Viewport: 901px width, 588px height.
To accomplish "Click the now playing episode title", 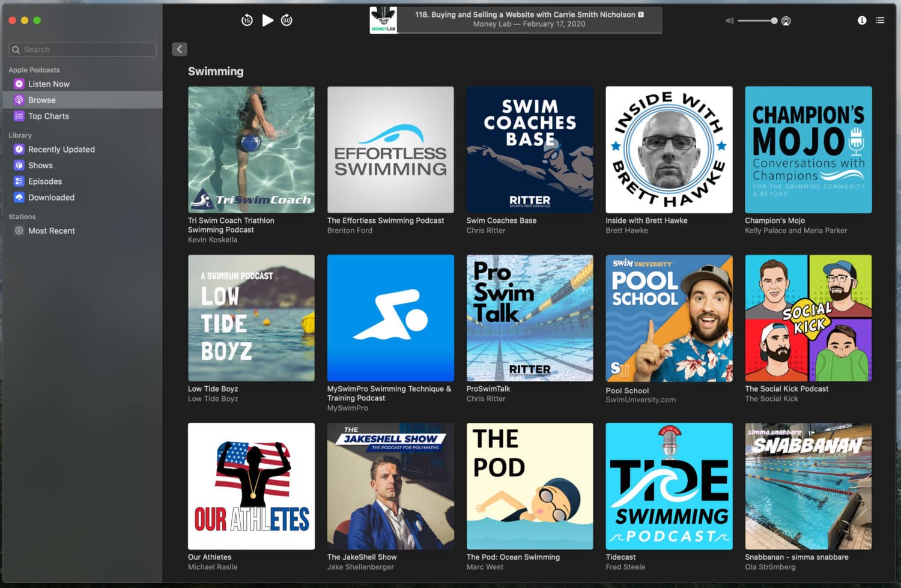I will 525,14.
